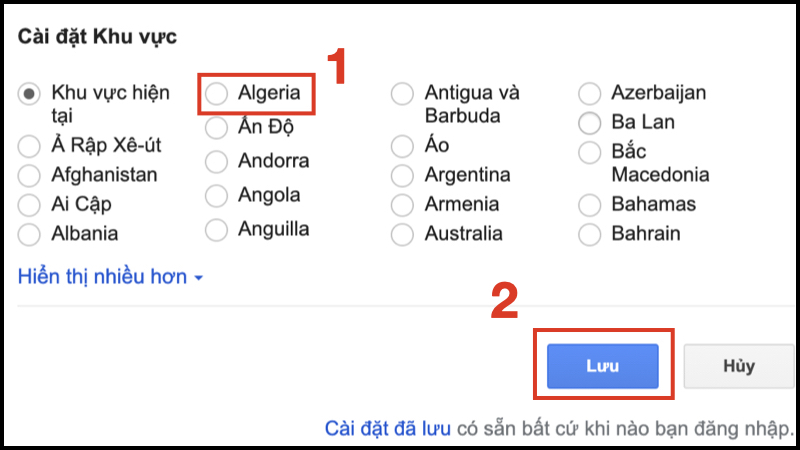This screenshot has height=450, width=800.
Task: Pick Ba Lan radio button
Action: tap(590, 123)
